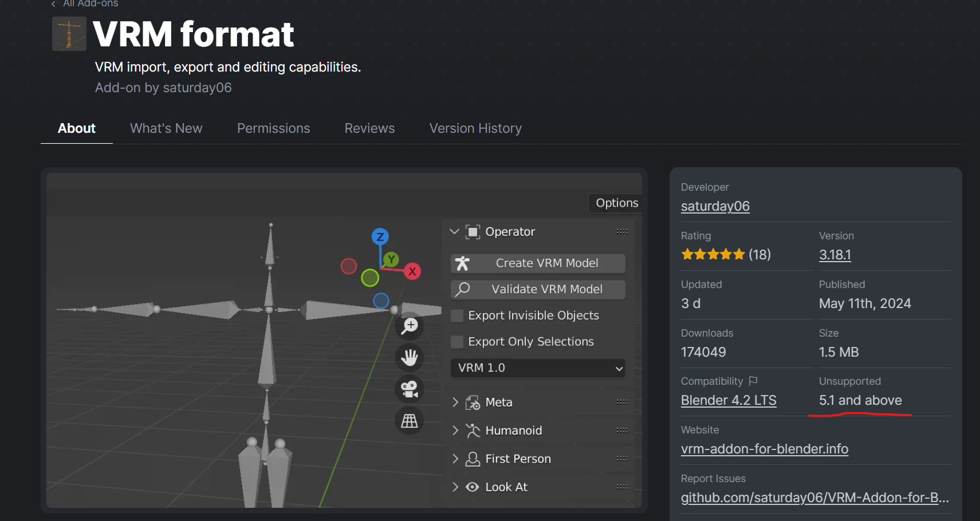Collapse the Operator panel
The width and height of the screenshot is (980, 521).
click(455, 232)
